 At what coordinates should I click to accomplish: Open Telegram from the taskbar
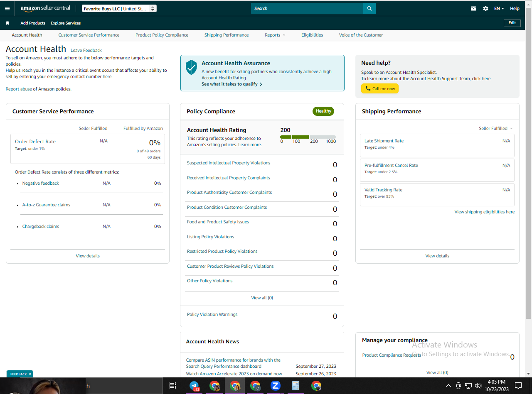[194, 386]
